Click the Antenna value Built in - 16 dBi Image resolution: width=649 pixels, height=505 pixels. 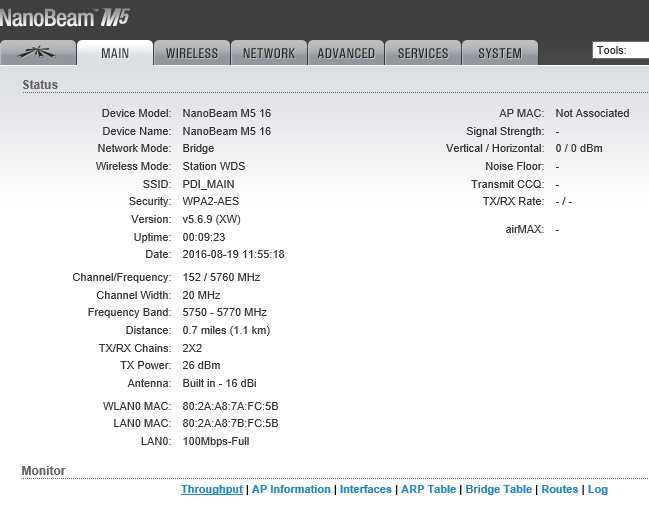[x=220, y=383]
